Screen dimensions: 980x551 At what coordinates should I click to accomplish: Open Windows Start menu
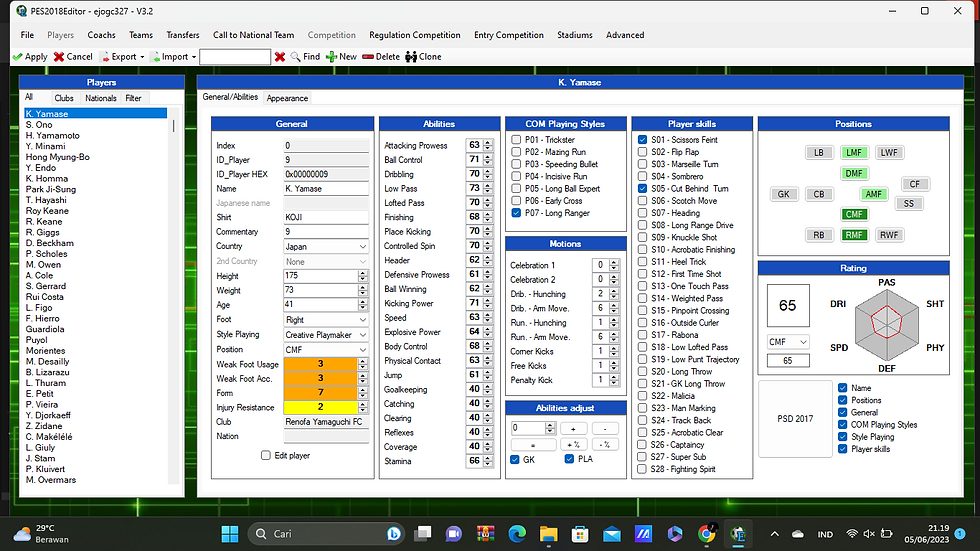click(x=230, y=534)
